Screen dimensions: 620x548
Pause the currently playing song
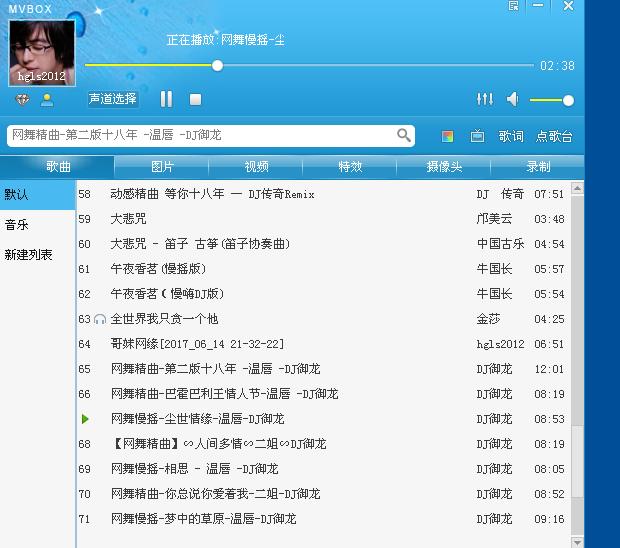tap(166, 99)
